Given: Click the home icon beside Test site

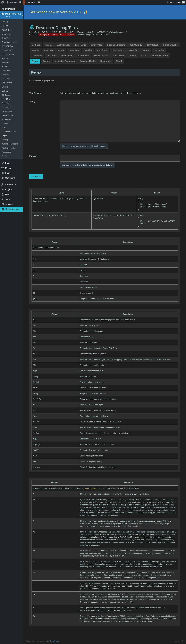Looking at the screenshot, I should 8,2.
